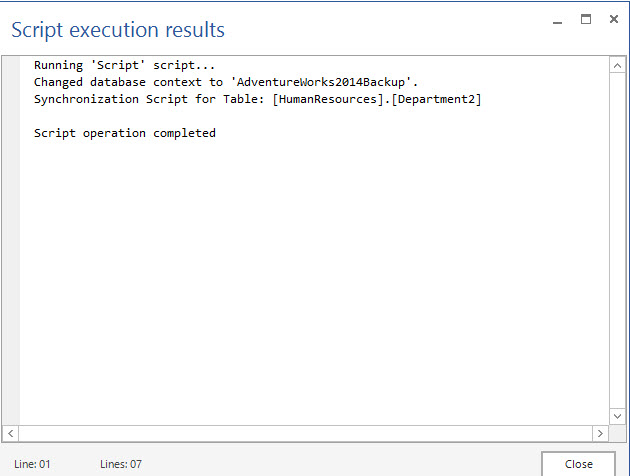Click the 'Synchronization Script for Table:' text

149,99
